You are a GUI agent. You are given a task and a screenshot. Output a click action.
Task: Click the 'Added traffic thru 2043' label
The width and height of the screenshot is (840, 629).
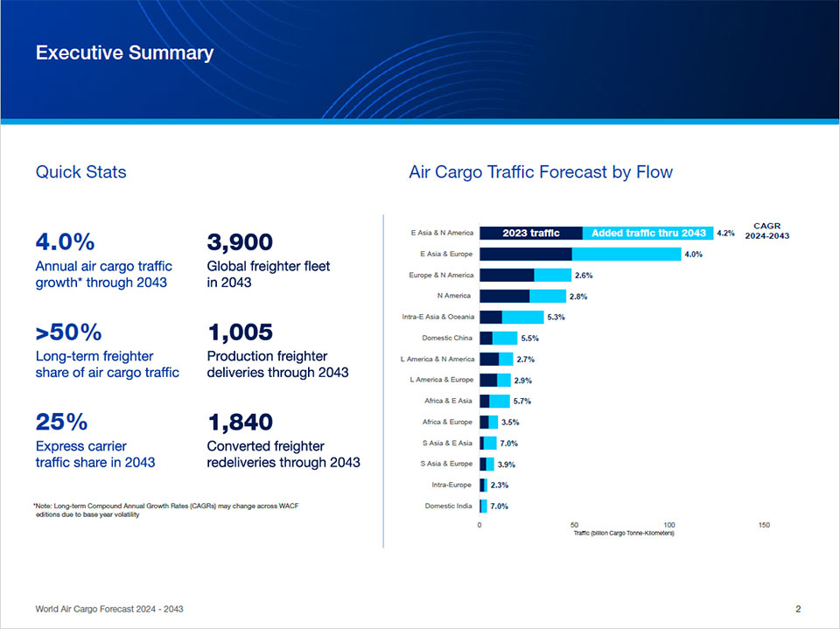pyautogui.click(x=648, y=234)
